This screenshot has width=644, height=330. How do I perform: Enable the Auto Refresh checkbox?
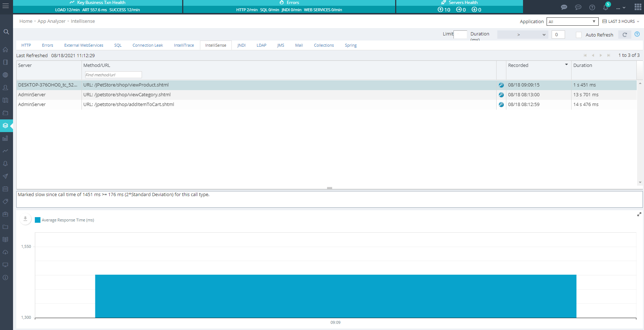579,35
